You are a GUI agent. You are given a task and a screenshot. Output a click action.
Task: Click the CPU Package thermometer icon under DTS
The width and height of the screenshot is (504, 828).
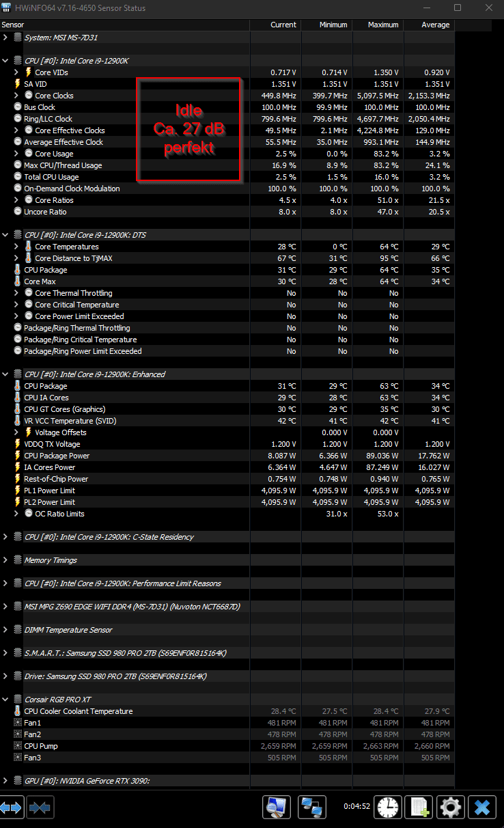tap(18, 270)
